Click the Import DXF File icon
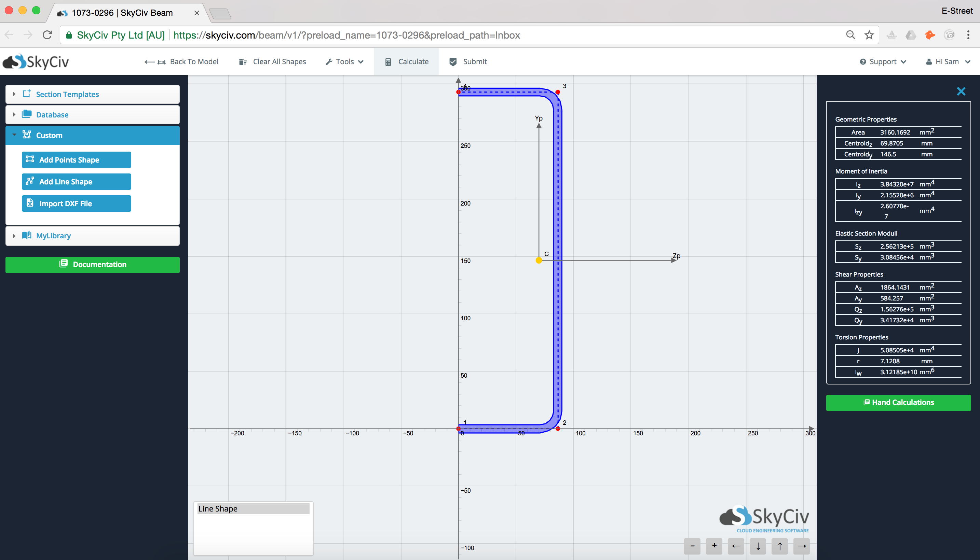Screen dimensions: 980x560 pyautogui.click(x=30, y=203)
